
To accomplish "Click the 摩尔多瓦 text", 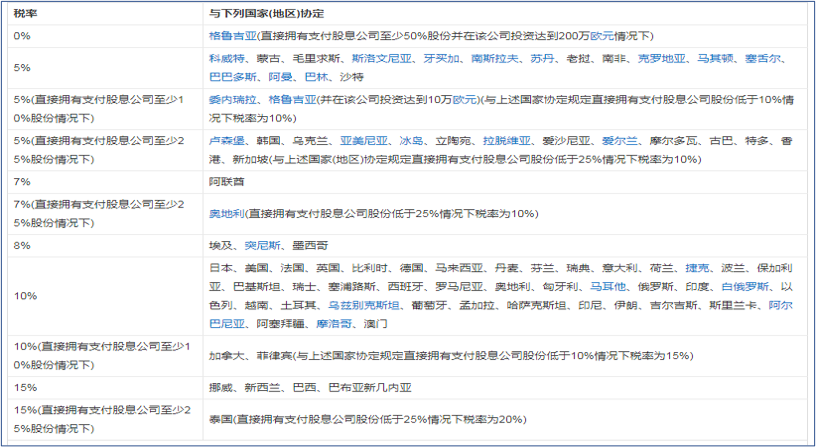I will [x=673, y=141].
